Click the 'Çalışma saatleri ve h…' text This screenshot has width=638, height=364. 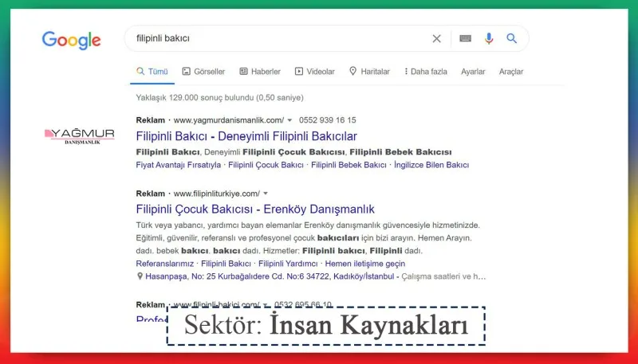point(443,276)
